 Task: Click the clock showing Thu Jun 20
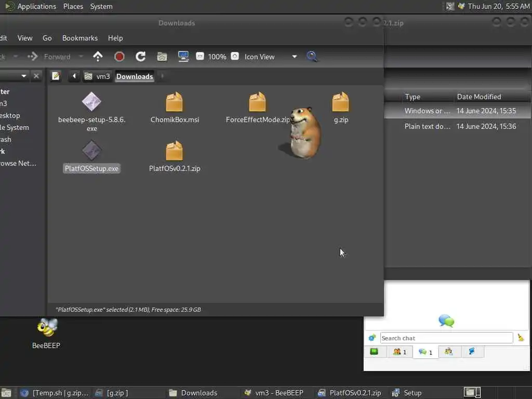click(x=499, y=6)
